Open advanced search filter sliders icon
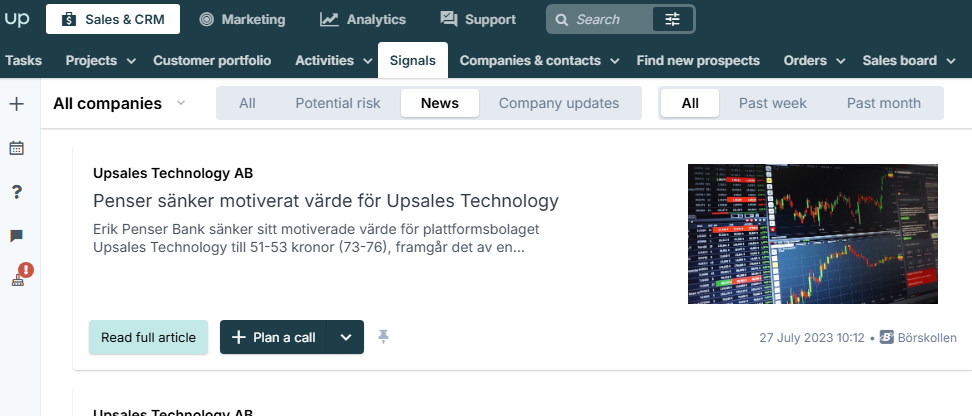 click(x=673, y=19)
